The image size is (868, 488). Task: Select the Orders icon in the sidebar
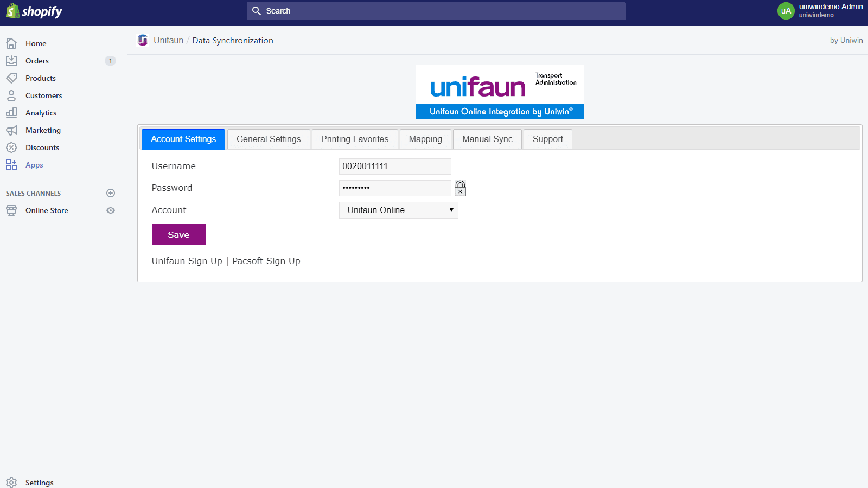coord(11,61)
